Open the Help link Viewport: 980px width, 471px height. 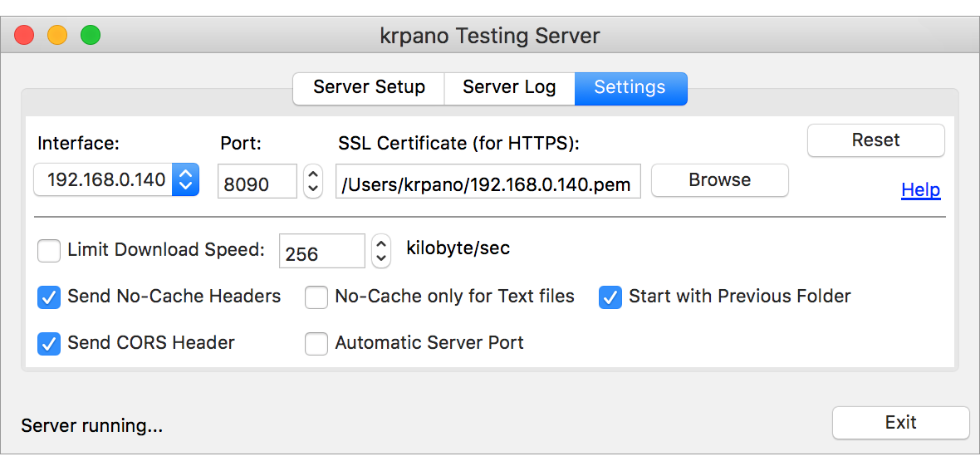(920, 190)
